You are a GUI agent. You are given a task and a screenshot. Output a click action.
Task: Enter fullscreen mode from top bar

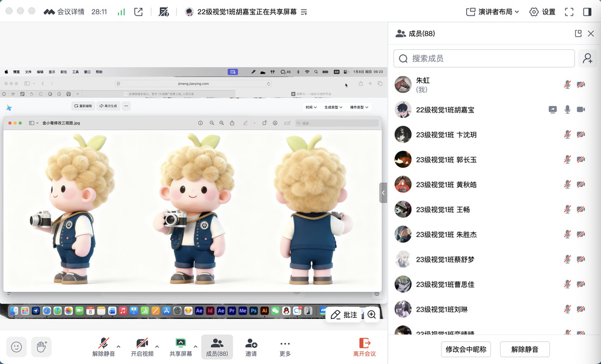tap(569, 11)
